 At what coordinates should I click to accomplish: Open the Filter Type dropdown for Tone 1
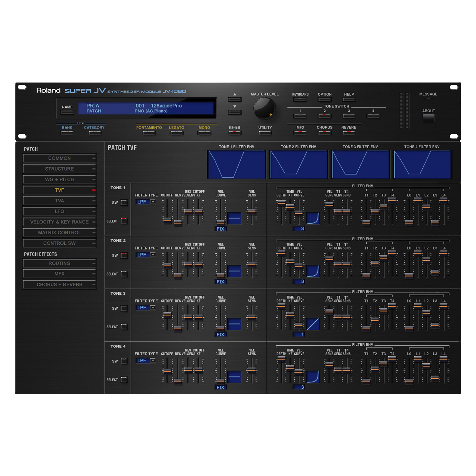tap(146, 202)
